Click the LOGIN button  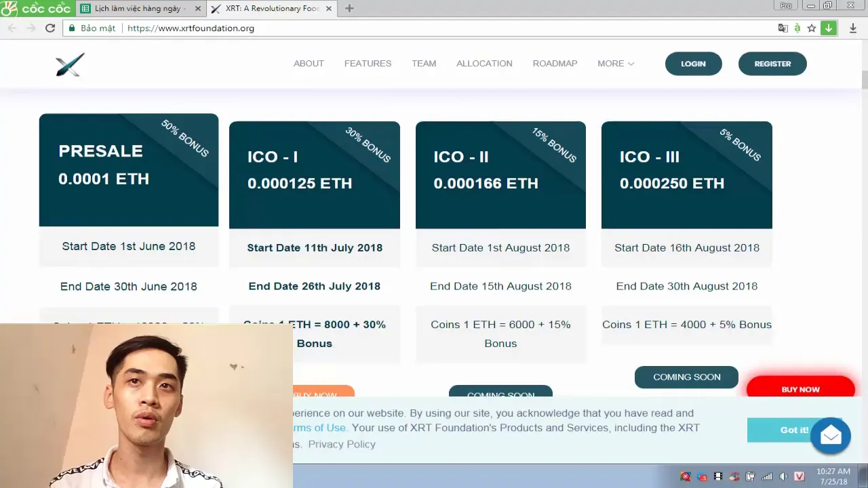coord(693,64)
